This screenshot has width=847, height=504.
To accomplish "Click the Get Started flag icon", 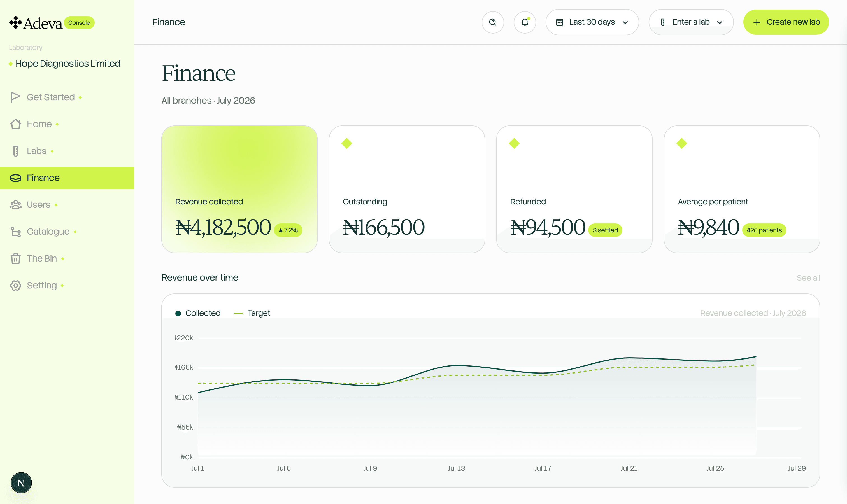I will [15, 97].
